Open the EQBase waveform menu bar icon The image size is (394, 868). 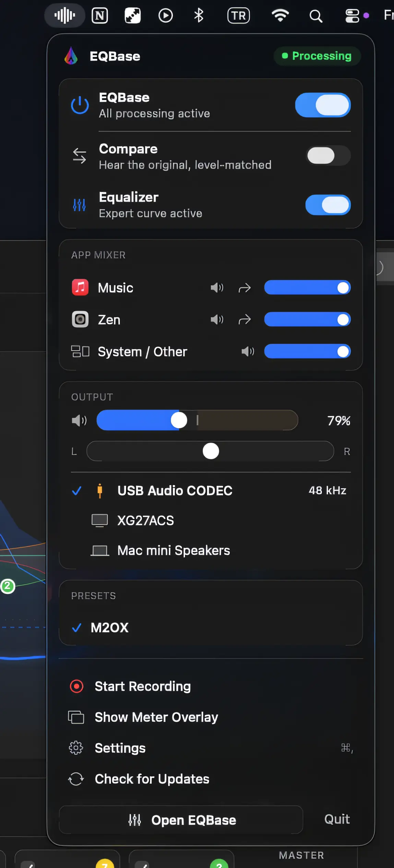point(64,15)
